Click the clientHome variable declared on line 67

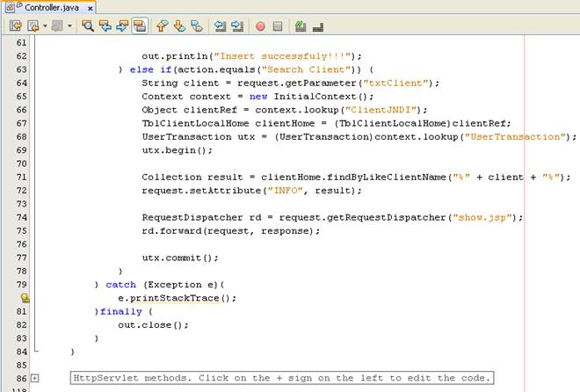pos(285,124)
